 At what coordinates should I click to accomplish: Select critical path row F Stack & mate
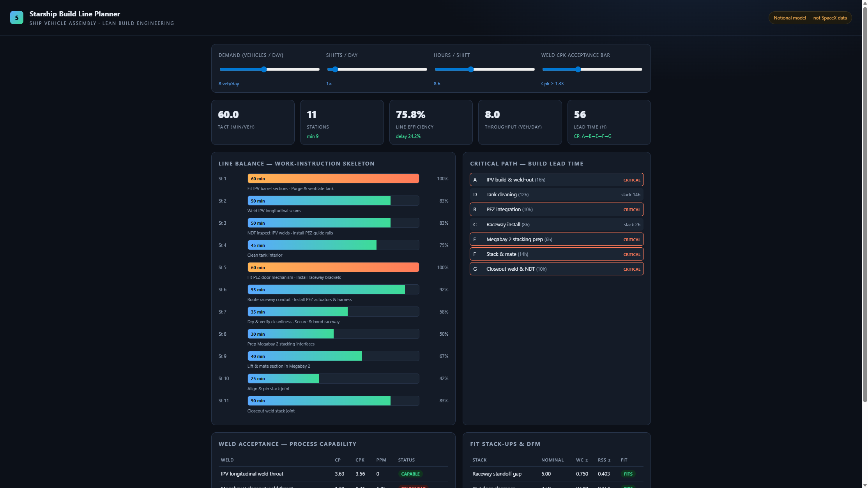point(557,254)
